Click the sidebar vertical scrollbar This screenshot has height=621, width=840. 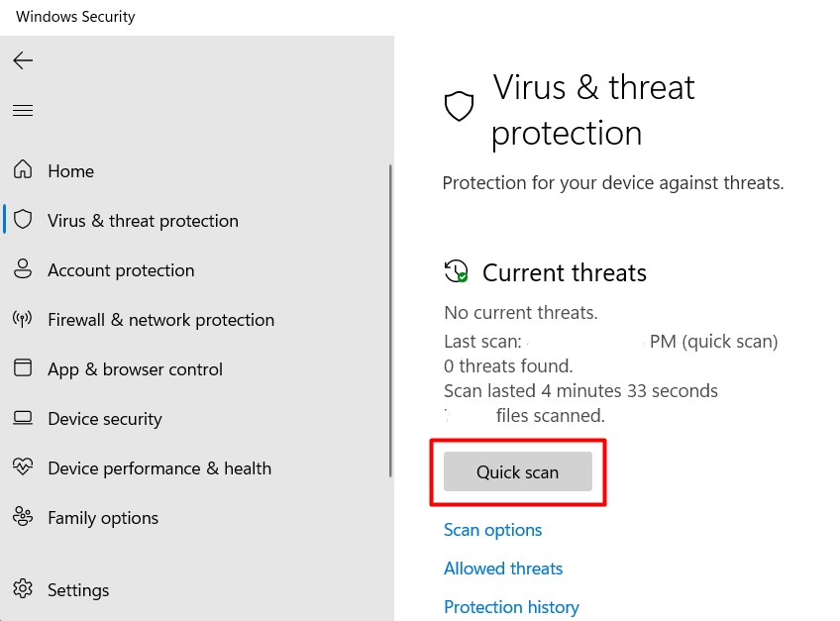[x=390, y=327]
